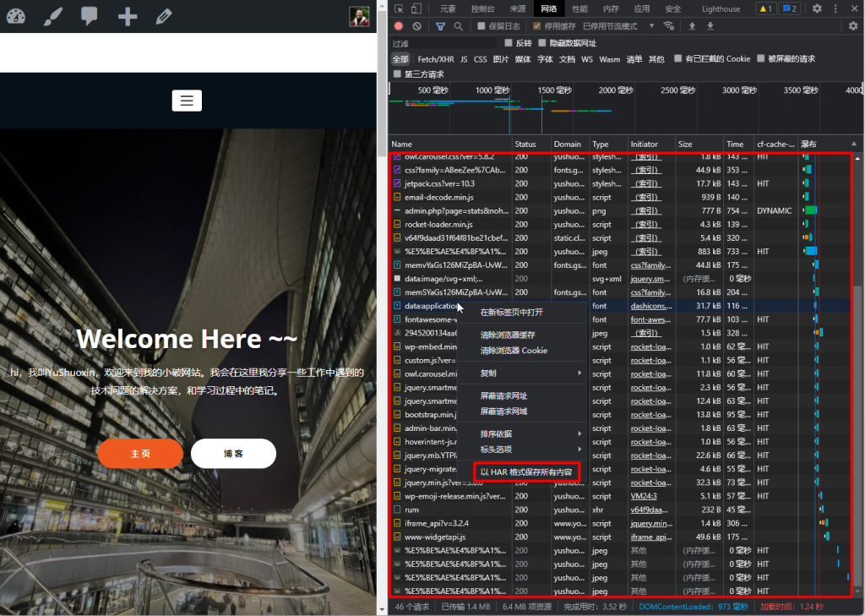Click the import HAR upload arrow icon
Image resolution: width=865 pixels, height=616 pixels.
[692, 26]
